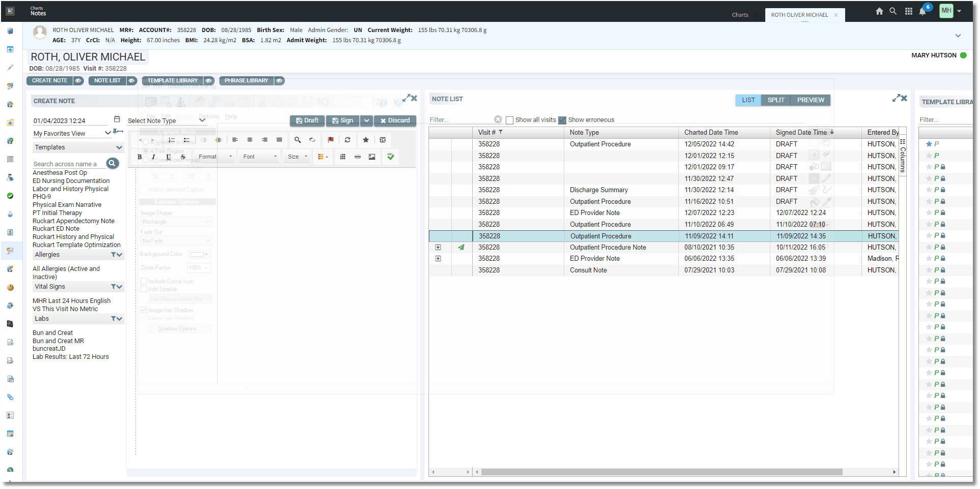Open Size dropdown in editor

[x=298, y=157]
